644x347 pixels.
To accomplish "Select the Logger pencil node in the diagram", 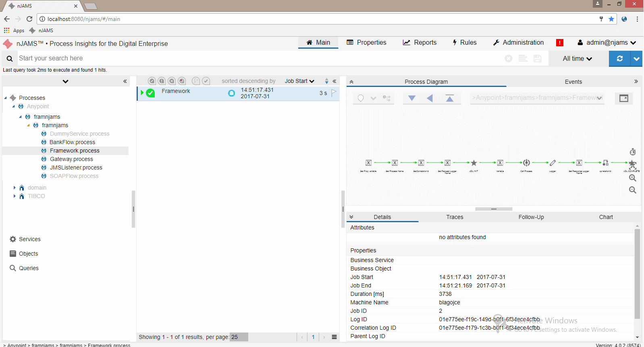I will point(553,163).
